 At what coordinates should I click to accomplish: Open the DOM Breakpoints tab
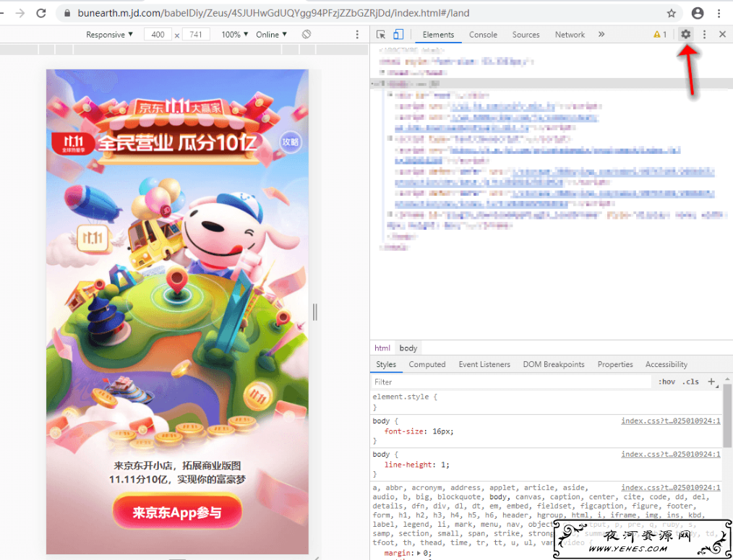(x=554, y=364)
